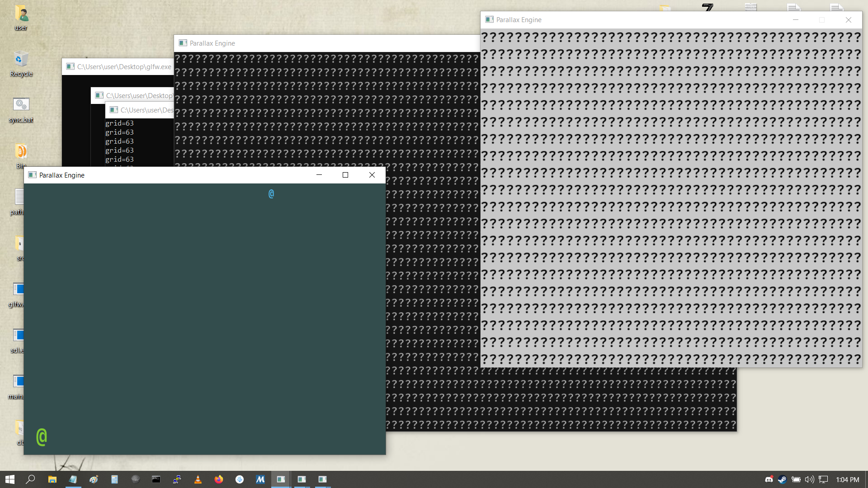Click the Discord tray icon
Viewport: 868px width, 488px height.
[x=769, y=479]
